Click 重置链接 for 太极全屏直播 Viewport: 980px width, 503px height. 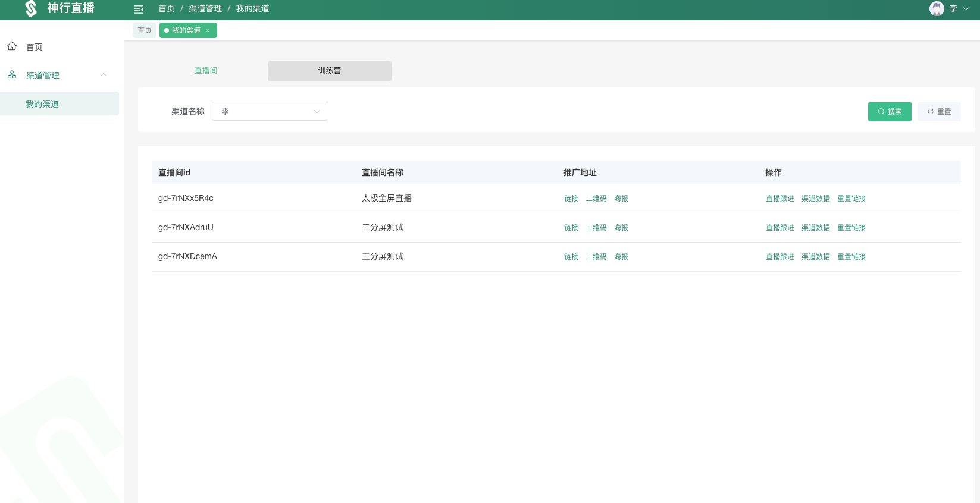851,199
